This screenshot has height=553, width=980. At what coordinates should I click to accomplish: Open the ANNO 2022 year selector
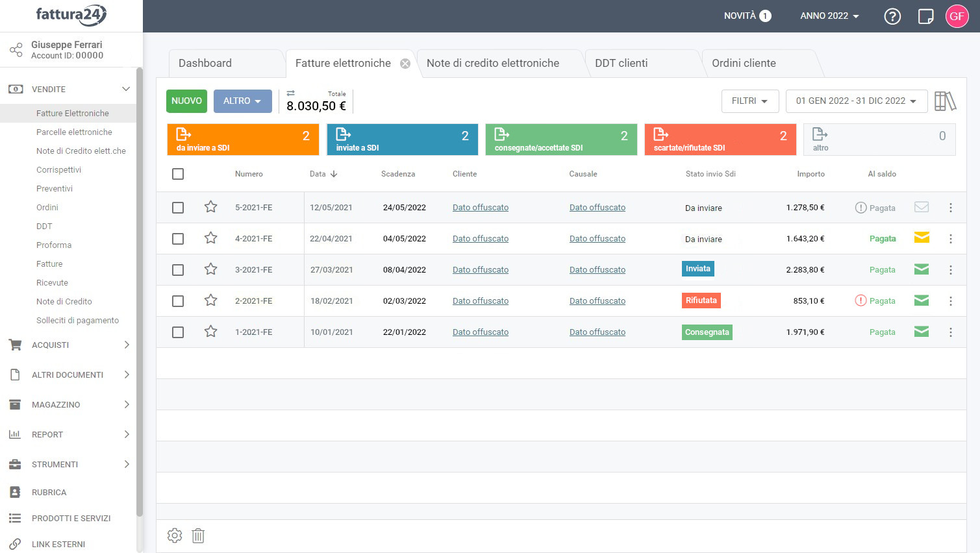(829, 16)
